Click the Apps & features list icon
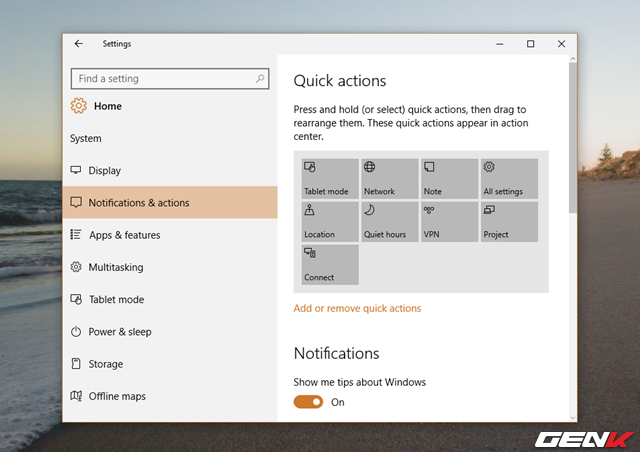The width and height of the screenshot is (640, 452). [76, 234]
